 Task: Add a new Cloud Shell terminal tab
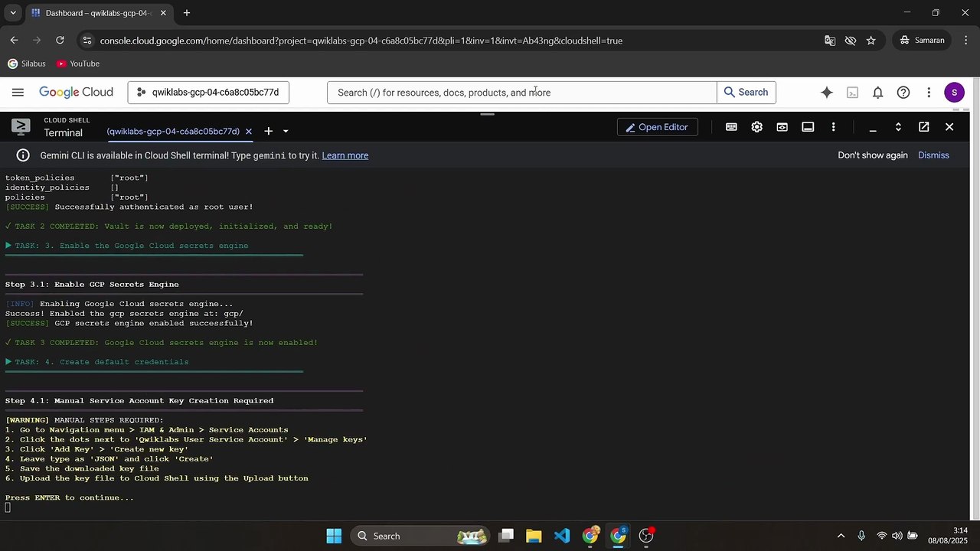pyautogui.click(x=268, y=132)
